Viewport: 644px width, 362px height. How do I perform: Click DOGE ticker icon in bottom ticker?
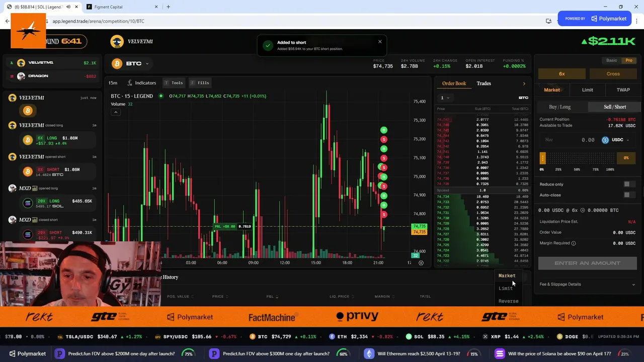[559, 336]
